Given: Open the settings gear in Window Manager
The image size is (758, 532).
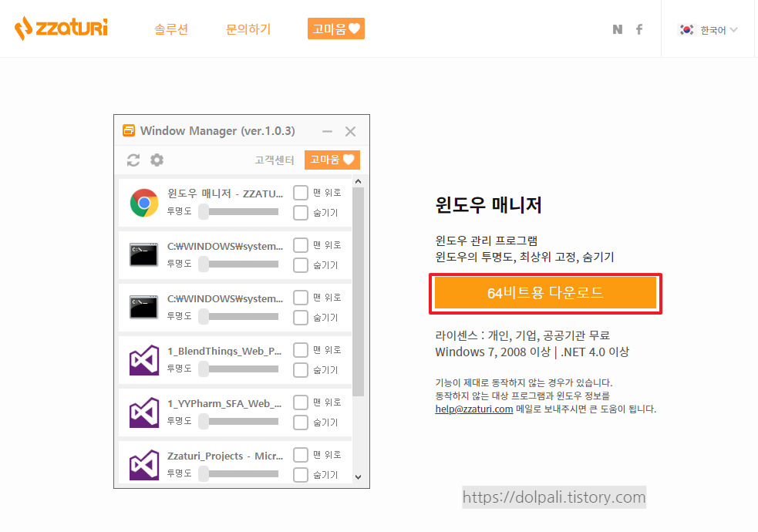Looking at the screenshot, I should point(157,160).
